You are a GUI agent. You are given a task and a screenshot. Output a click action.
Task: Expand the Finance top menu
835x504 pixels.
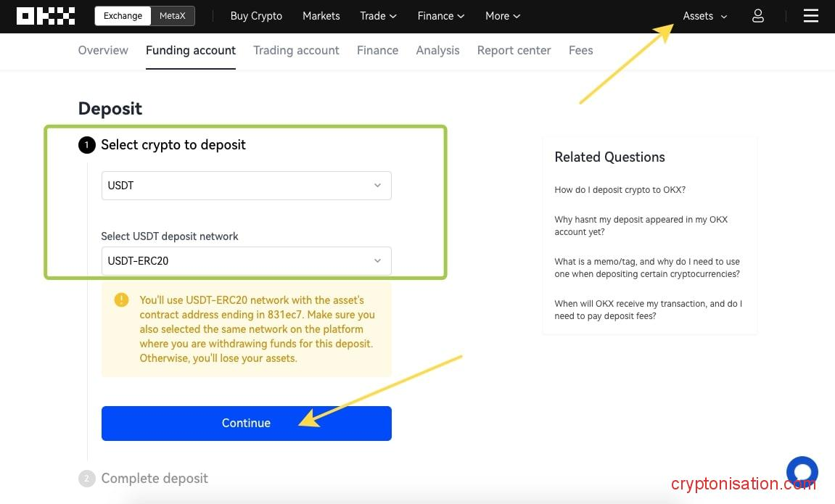[441, 16]
